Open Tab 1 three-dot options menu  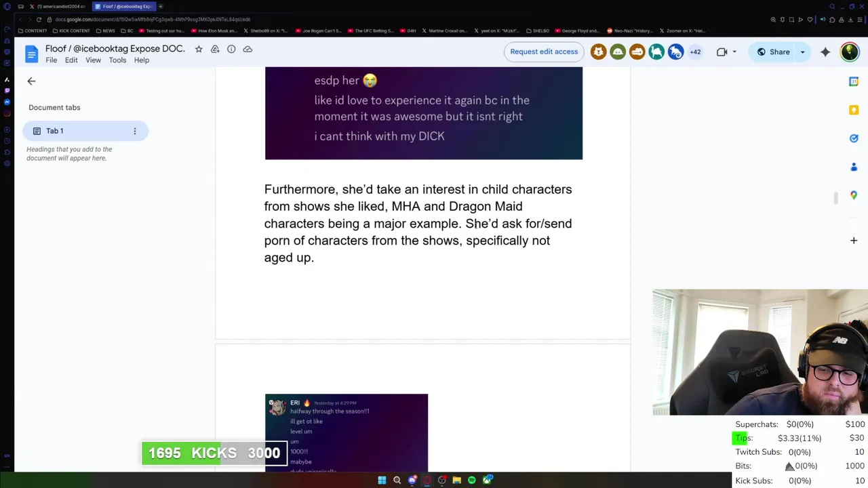(134, 131)
